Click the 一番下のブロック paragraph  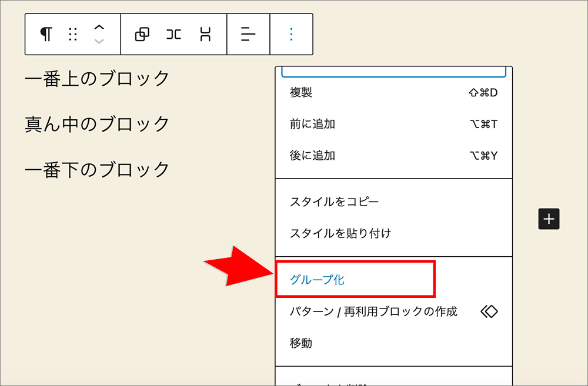pos(97,170)
